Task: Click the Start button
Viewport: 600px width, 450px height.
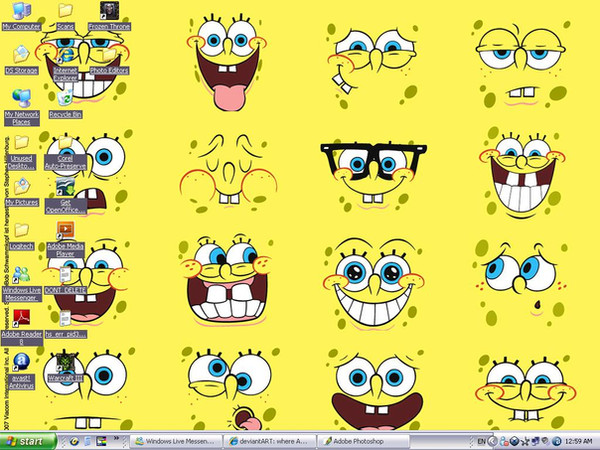Action: [x=24, y=440]
